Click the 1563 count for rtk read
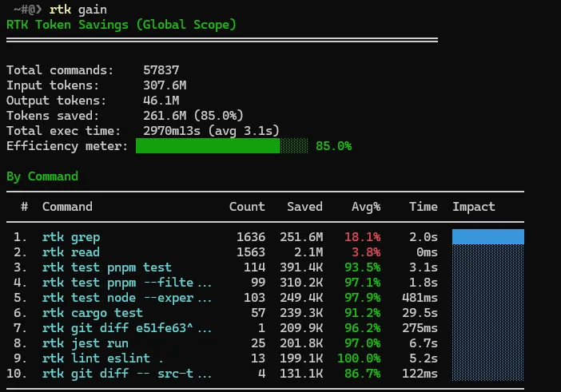The height and width of the screenshot is (392, 561). pos(251,252)
